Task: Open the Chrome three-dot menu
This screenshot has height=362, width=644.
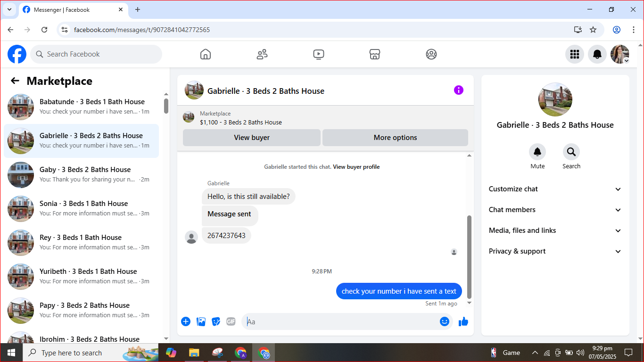Action: (634, 30)
